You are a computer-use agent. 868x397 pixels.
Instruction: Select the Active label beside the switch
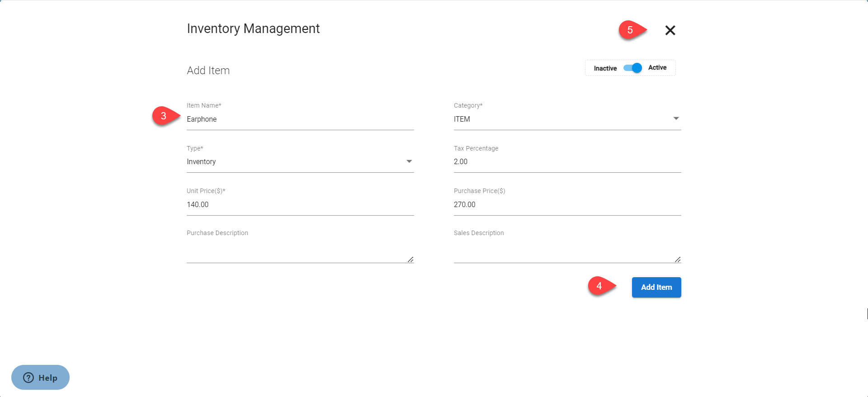click(657, 68)
